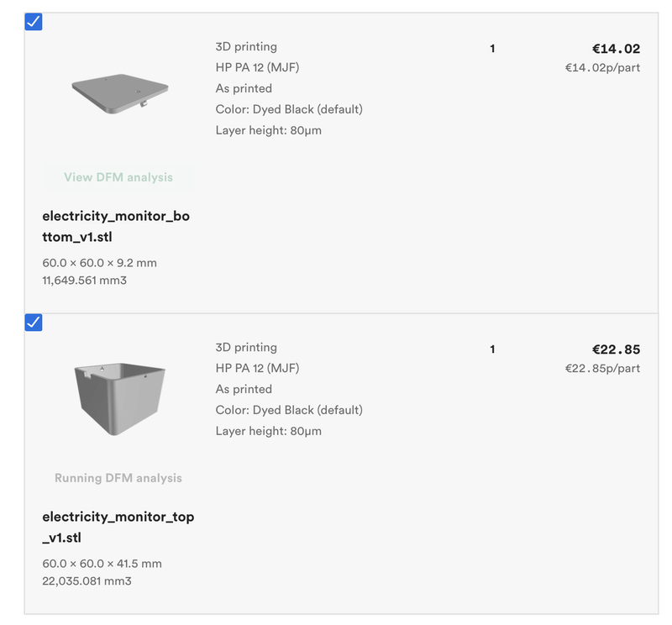Click the €14.02 total price
672x625 pixels.
[x=616, y=49]
